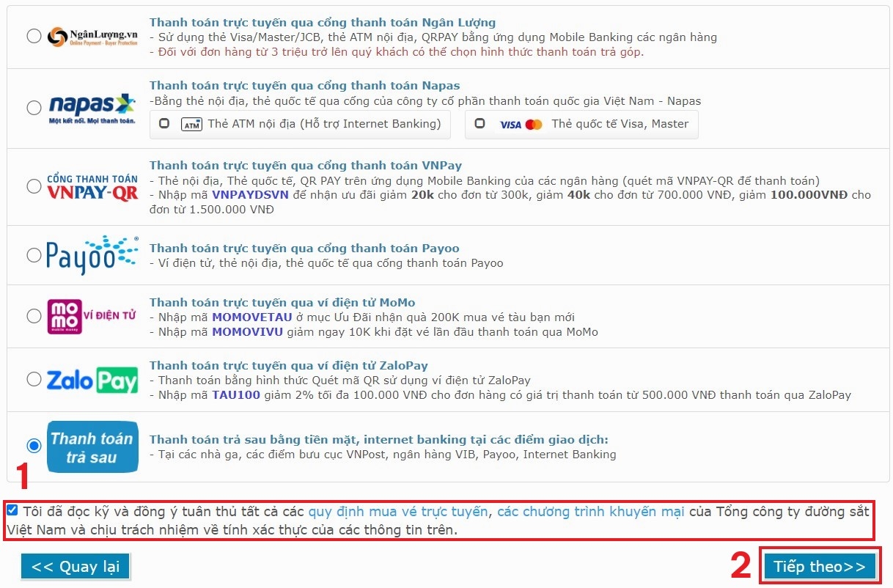Click the Payoo logo
Image resolution: width=893 pixels, height=588 pixels.
(92, 254)
